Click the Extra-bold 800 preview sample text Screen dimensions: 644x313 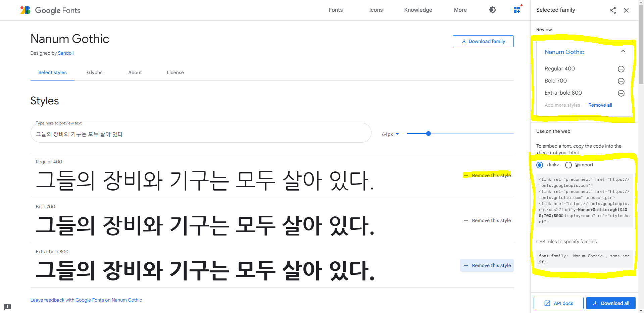[x=205, y=270]
